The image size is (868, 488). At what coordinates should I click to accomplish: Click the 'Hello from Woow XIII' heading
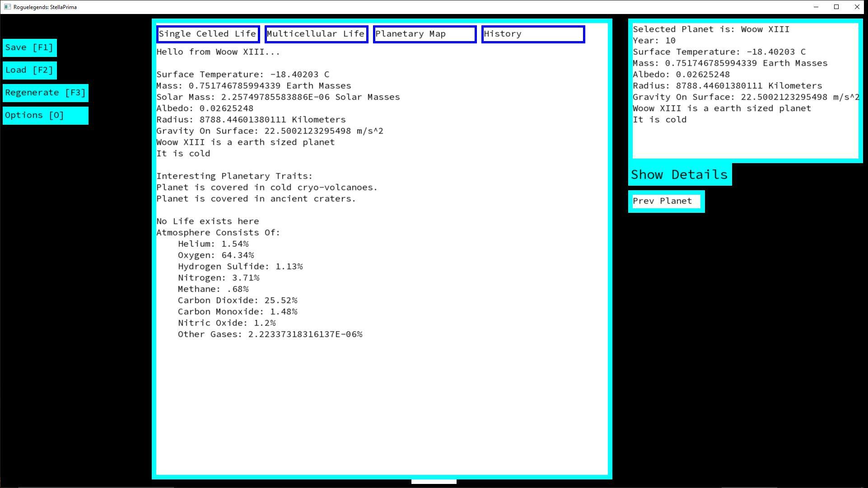click(218, 52)
